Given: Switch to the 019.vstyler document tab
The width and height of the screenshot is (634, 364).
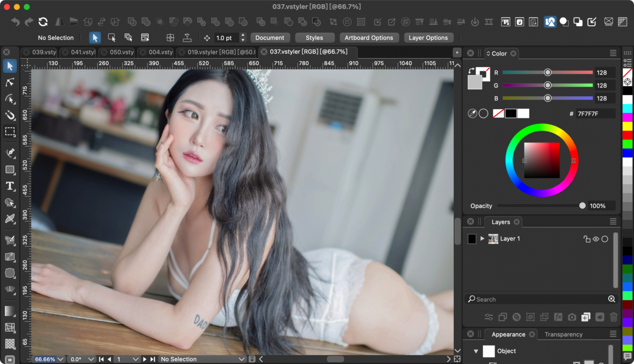Looking at the screenshot, I should [x=217, y=52].
